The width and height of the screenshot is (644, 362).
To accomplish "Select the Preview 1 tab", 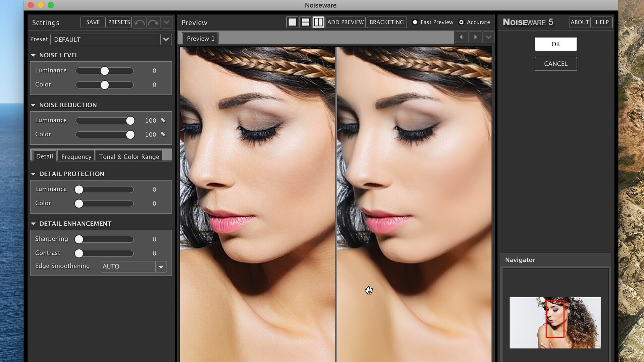I will [x=201, y=39].
